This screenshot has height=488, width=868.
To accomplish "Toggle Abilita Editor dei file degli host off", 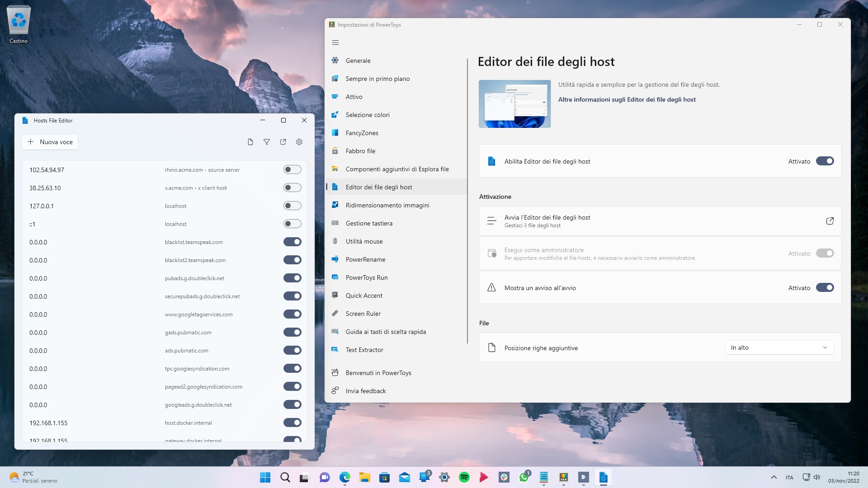I will click(x=825, y=161).
